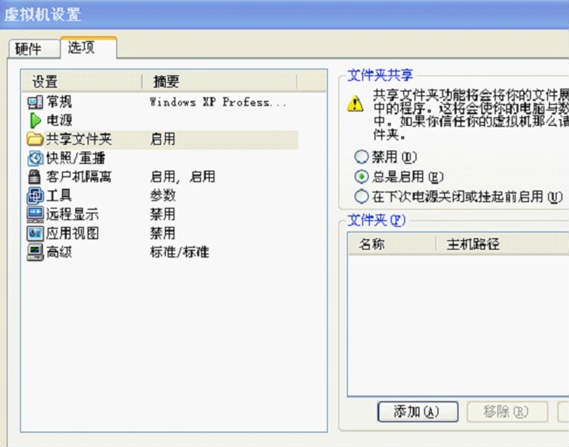This screenshot has height=447, width=569.
Task: Open the 应用视图 icon
Action: [35, 233]
